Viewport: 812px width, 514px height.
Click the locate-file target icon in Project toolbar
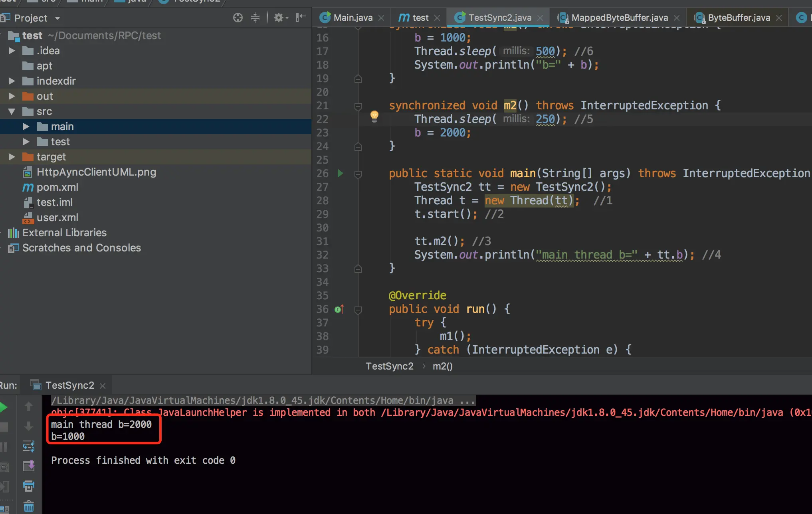point(238,18)
